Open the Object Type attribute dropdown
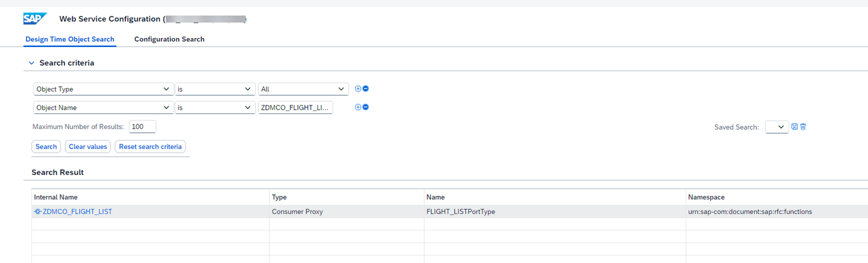Viewport: 868px width, 263px height. click(103, 89)
